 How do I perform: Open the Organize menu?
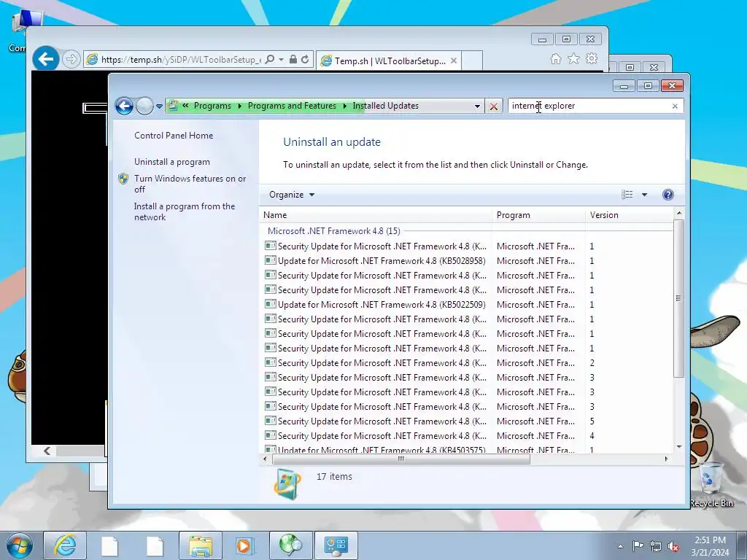pyautogui.click(x=292, y=195)
